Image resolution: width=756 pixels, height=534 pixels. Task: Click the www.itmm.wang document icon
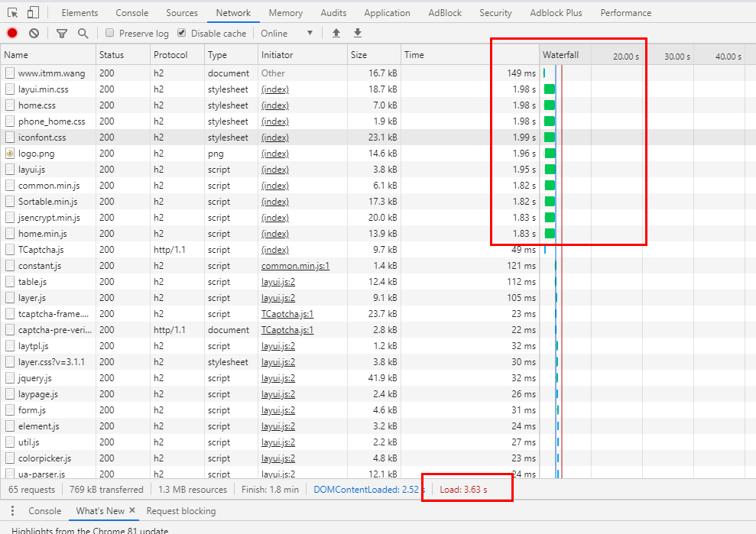pyautogui.click(x=10, y=73)
